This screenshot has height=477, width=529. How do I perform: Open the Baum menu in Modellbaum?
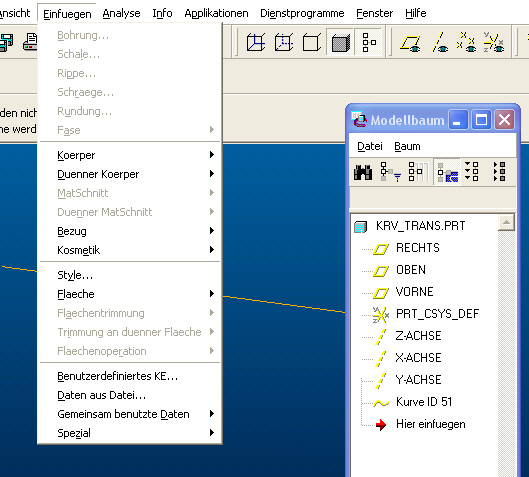(x=407, y=146)
